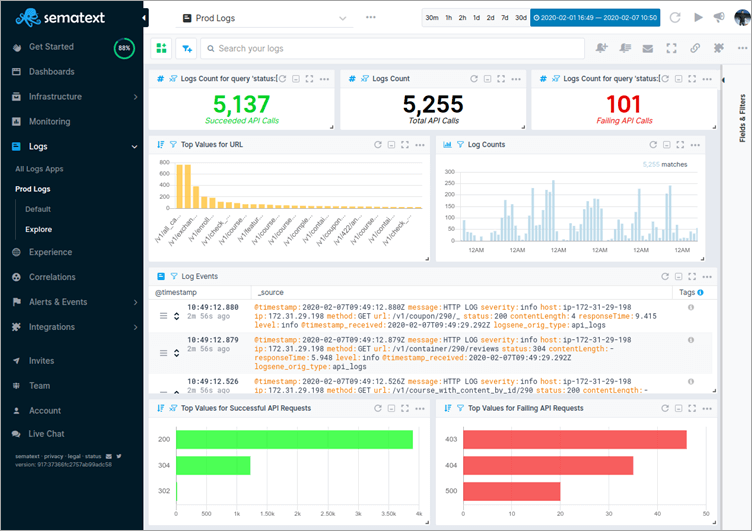Viewport: 752px width, 531px height.
Task: Click the envelope email icon in toolbar
Action: tap(647, 48)
